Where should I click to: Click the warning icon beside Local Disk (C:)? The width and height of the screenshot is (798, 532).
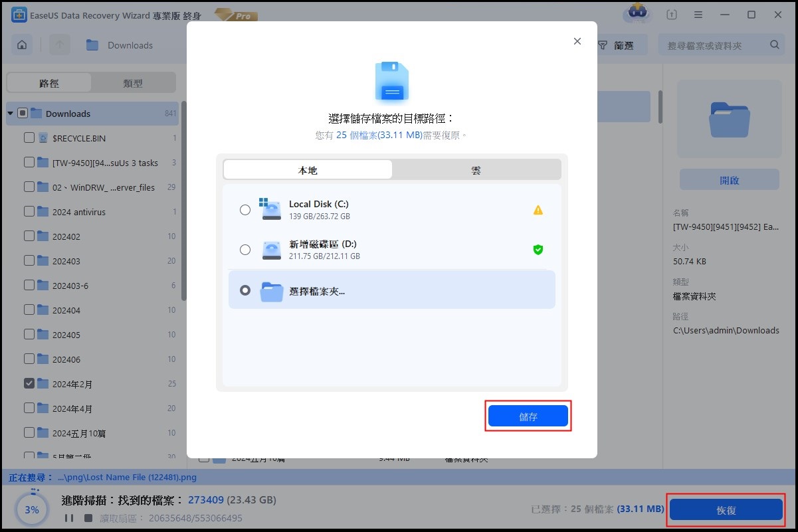coord(538,210)
